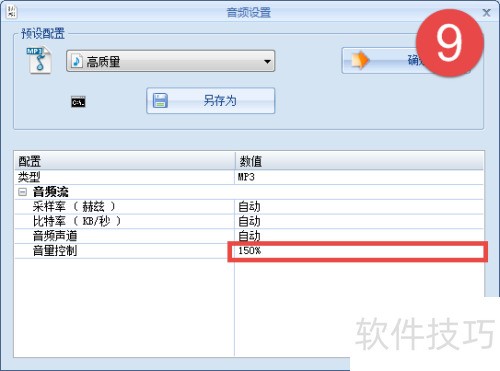Image resolution: width=500 pixels, height=371 pixels.
Task: Click the music note icon in preset box
Action: click(x=77, y=61)
